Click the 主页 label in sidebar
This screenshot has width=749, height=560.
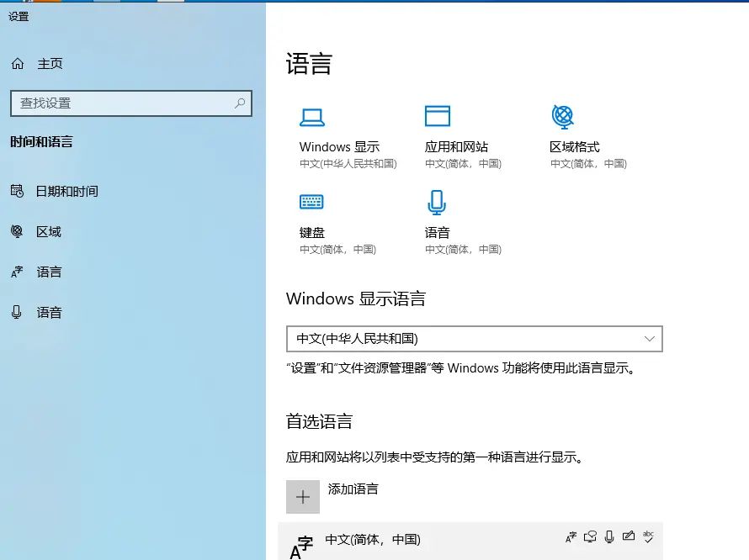click(x=50, y=64)
